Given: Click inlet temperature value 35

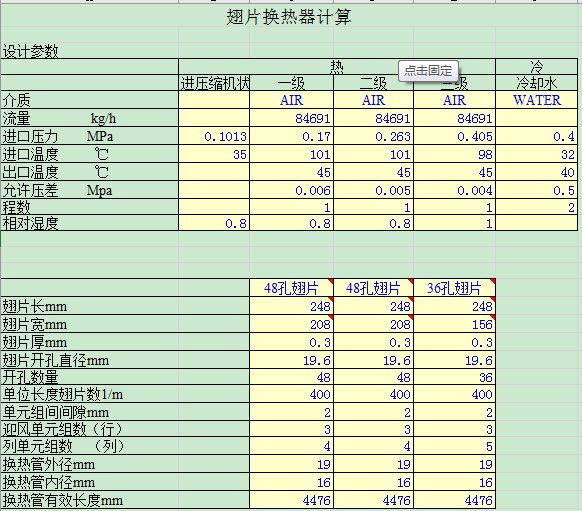Looking at the screenshot, I should tap(214, 154).
